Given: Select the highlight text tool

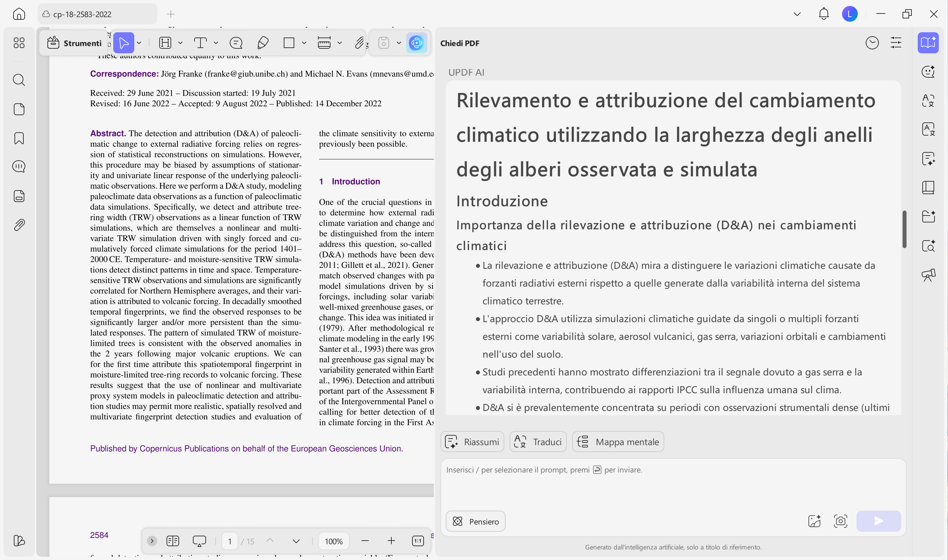Looking at the screenshot, I should [x=165, y=43].
